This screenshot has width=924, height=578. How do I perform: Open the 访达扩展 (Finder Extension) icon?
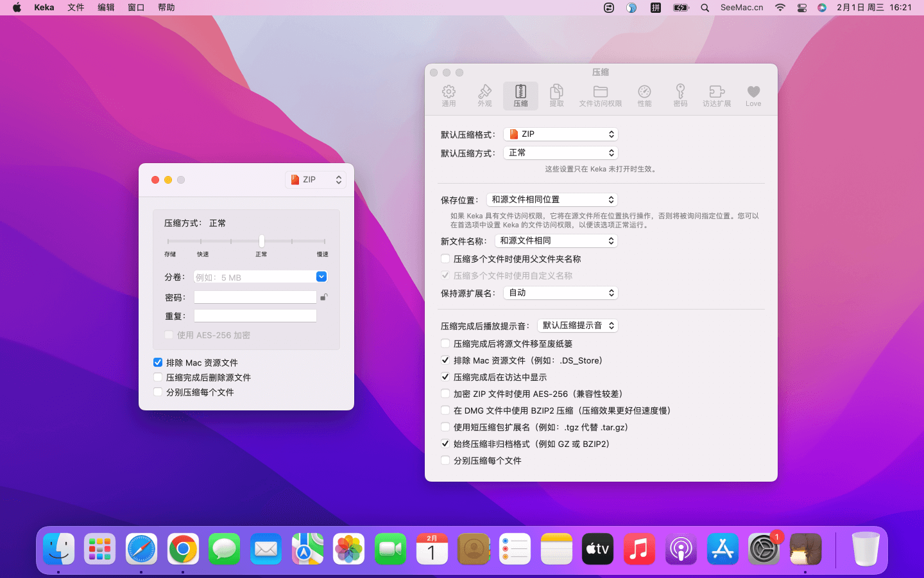tap(717, 95)
